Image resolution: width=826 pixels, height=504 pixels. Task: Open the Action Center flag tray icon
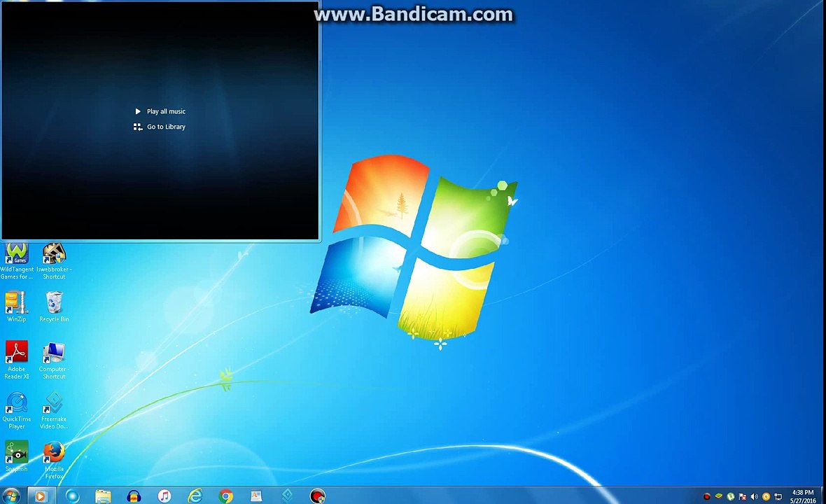tap(742, 496)
